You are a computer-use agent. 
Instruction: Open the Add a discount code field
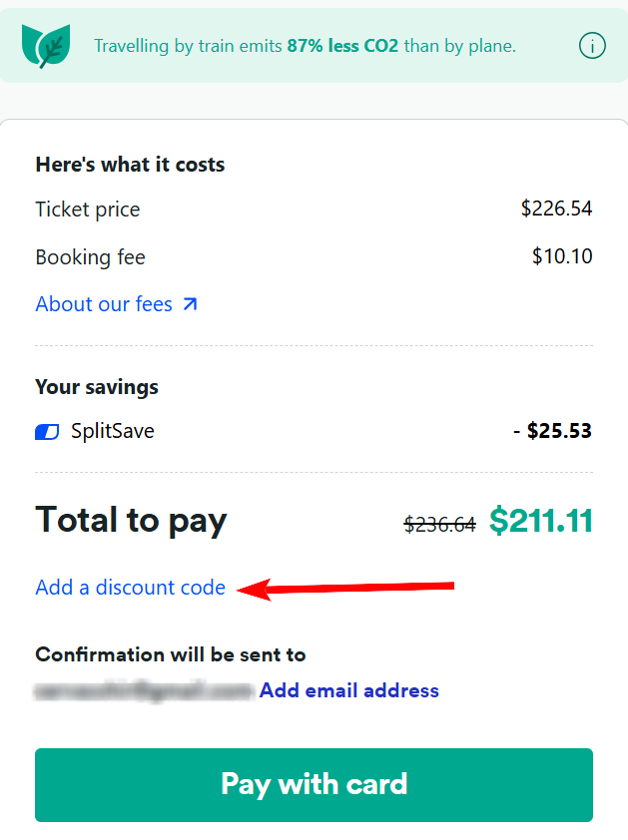coord(130,588)
